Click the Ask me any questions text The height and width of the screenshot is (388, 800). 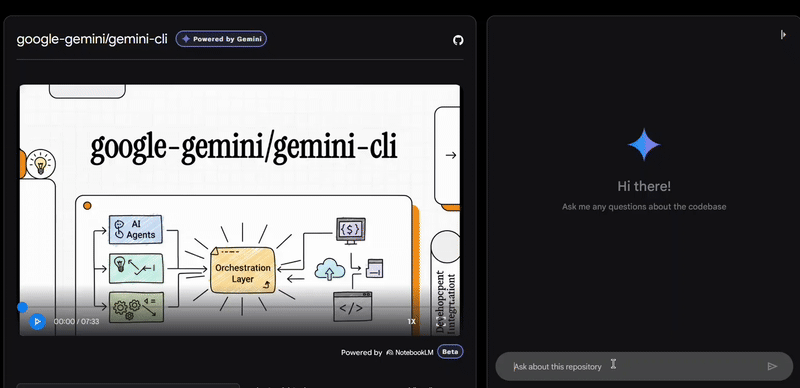coord(644,207)
